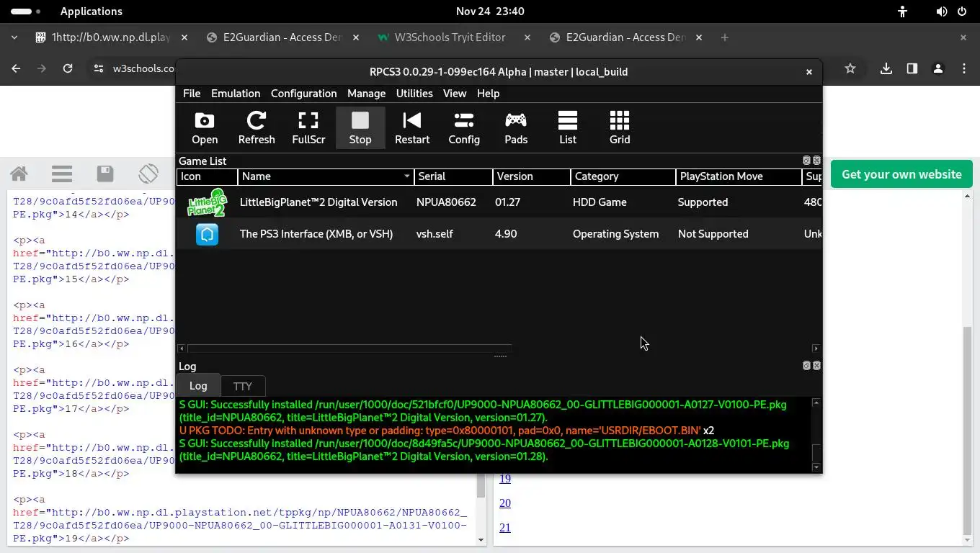Open the View menu
This screenshot has height=553, width=980.
455,94
